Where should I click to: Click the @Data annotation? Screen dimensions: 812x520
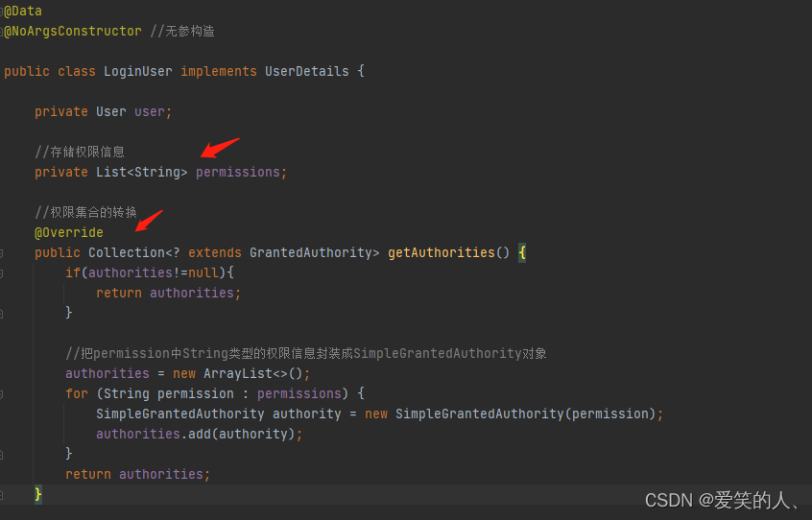coord(22,11)
